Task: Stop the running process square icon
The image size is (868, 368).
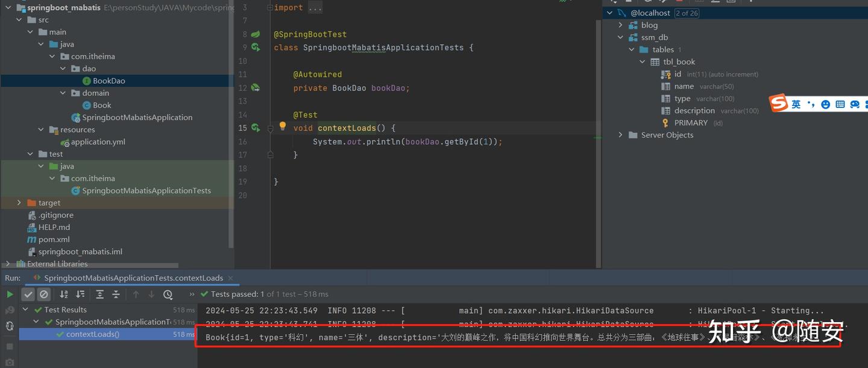Action: (10, 346)
